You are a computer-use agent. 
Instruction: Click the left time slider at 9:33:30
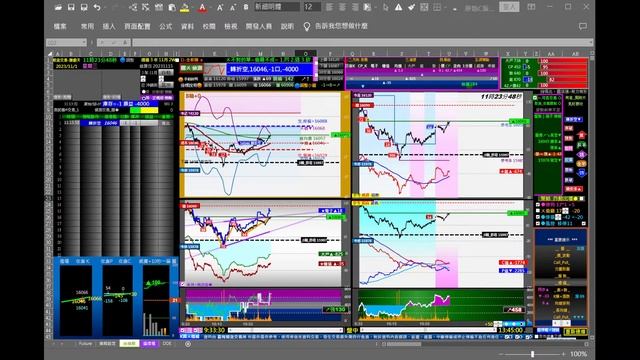point(285,330)
